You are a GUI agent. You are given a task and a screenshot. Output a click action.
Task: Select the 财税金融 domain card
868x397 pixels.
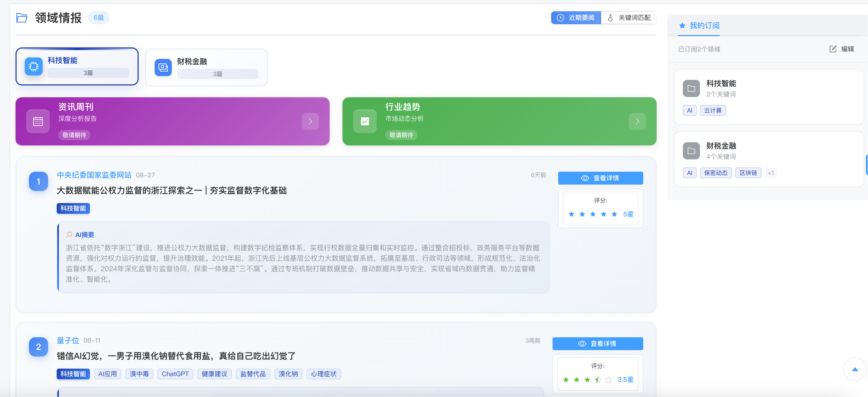[207, 67]
